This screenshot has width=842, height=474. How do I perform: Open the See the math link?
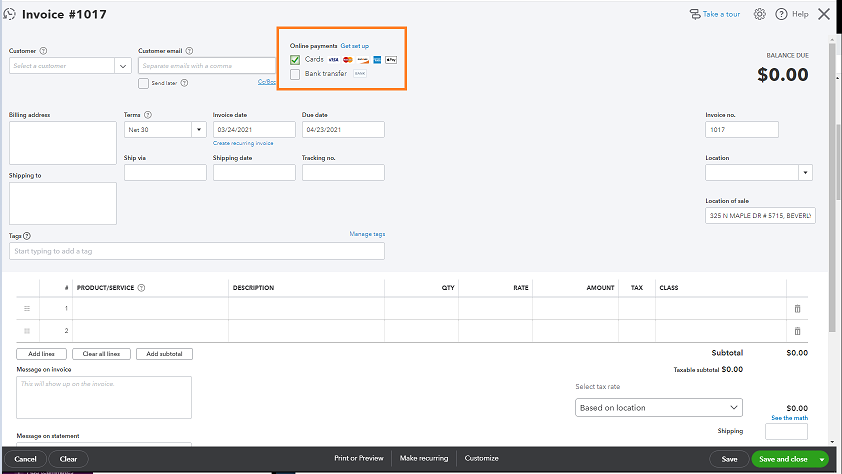(789, 418)
